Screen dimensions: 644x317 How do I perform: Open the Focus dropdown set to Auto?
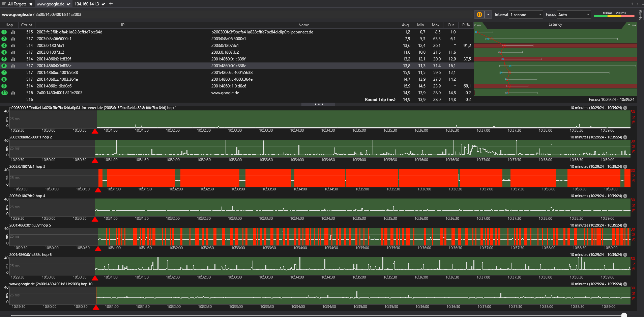tap(574, 15)
